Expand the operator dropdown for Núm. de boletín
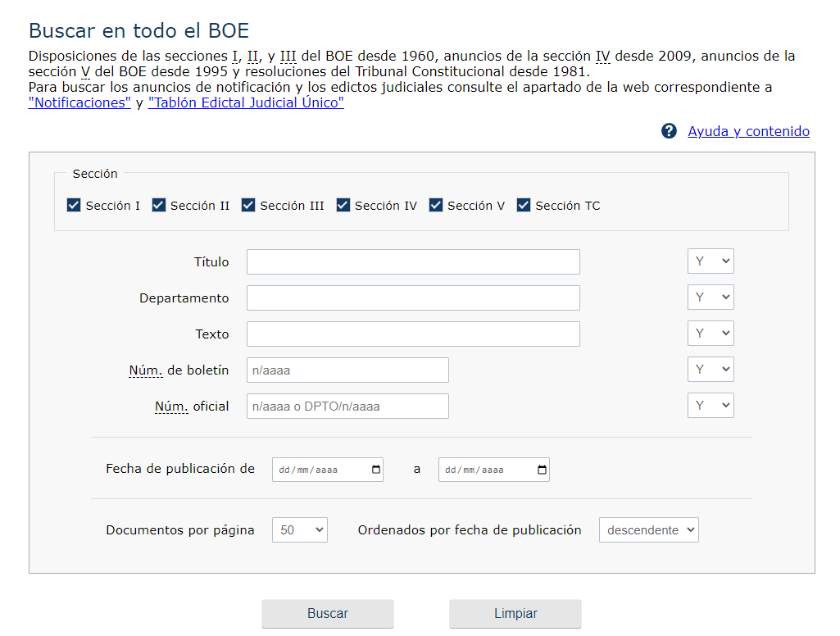This screenshot has width=840, height=636. (711, 369)
